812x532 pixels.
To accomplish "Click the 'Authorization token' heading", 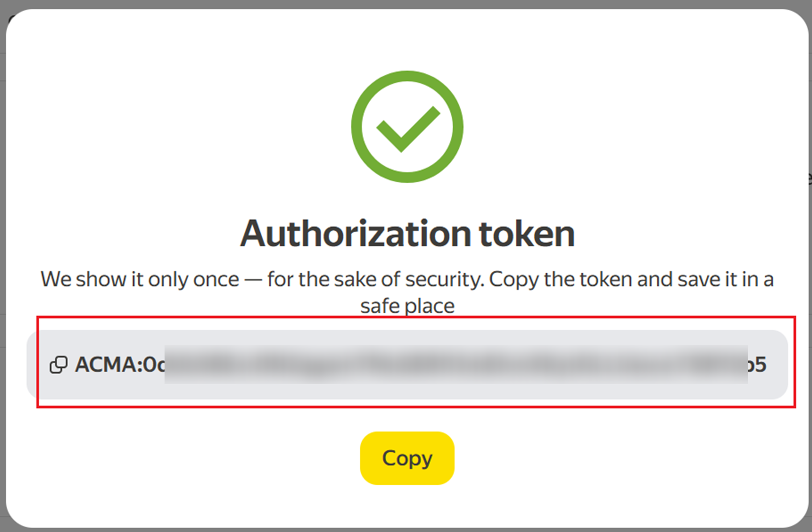I will 407,233.
